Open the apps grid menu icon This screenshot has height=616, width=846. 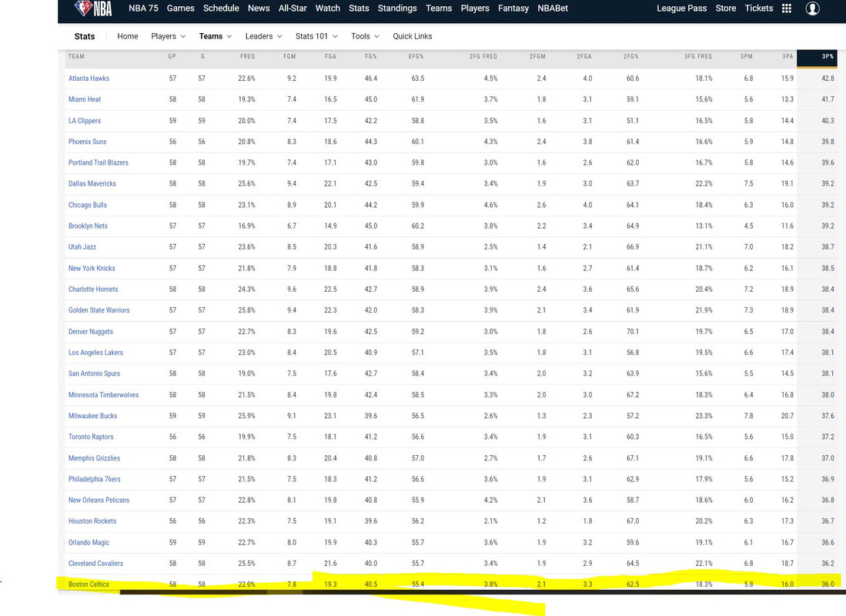click(x=786, y=8)
